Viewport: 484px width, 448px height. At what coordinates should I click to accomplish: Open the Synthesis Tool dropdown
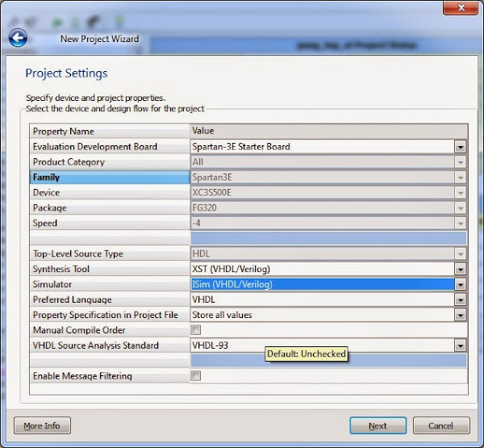460,269
